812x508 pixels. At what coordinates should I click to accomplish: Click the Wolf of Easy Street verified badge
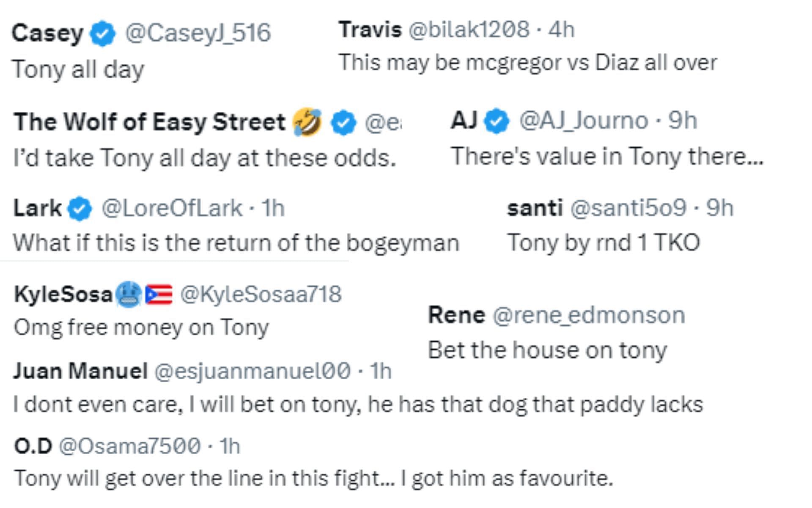point(343,123)
